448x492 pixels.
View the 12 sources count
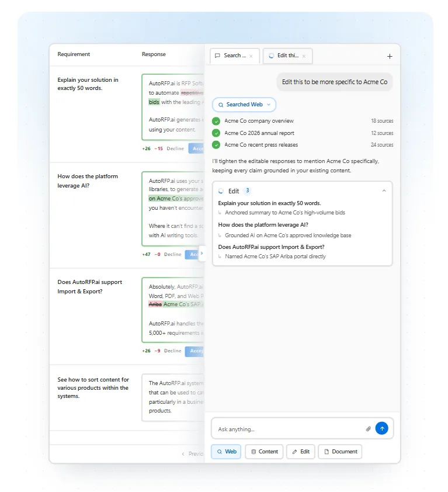pyautogui.click(x=382, y=133)
